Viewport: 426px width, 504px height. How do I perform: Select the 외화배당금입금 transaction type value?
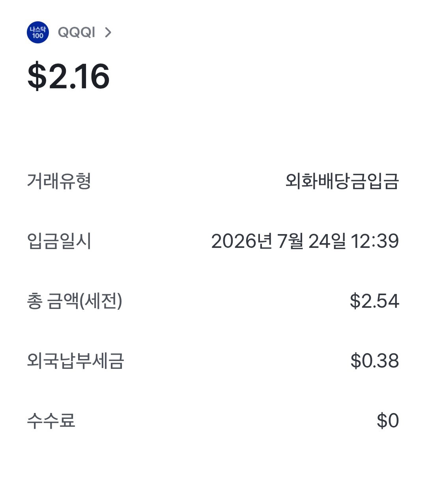tap(342, 181)
